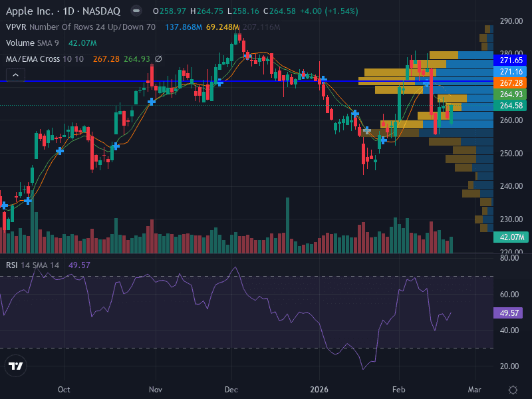Image resolution: width=532 pixels, height=399 pixels.
Task: Click the +4.00 (+1.54%) change value
Action: click(329, 11)
